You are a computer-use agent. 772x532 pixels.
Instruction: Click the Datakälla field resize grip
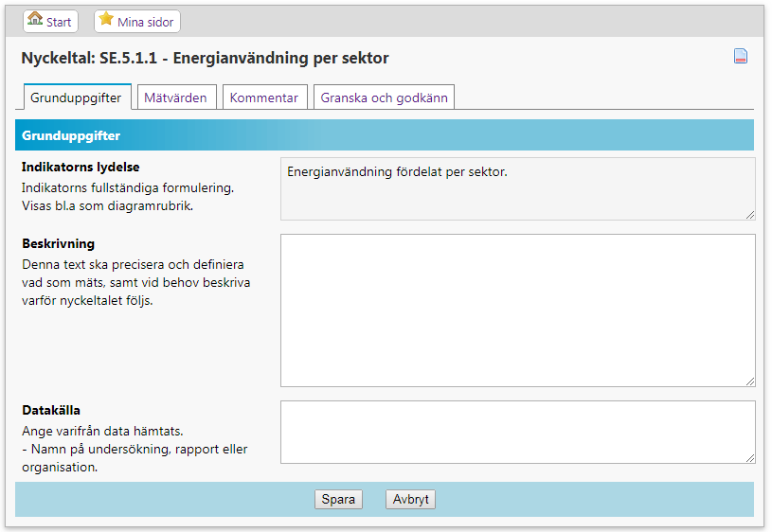(749, 457)
